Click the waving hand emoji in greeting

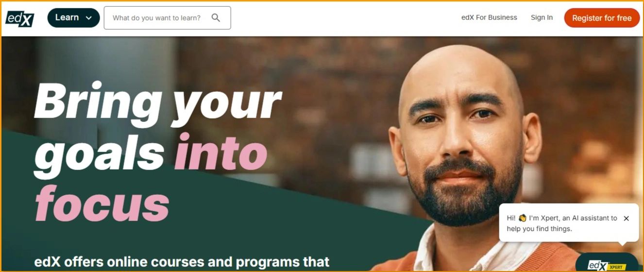(x=523, y=219)
